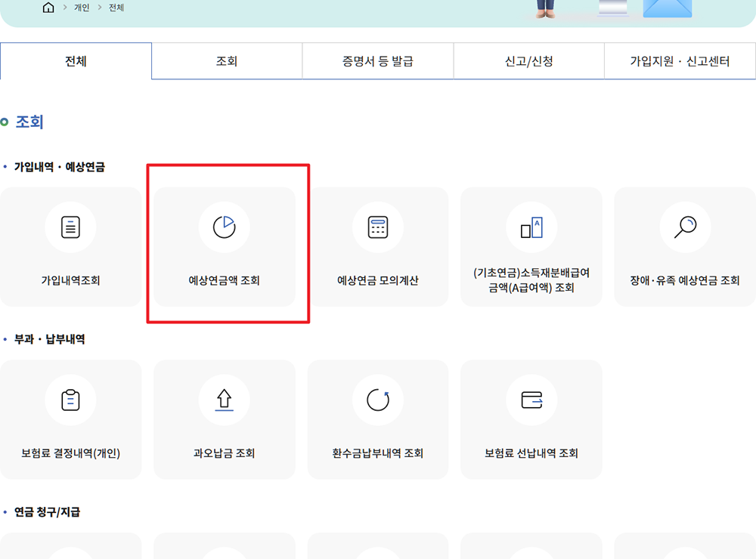Open 장애·유족 예상연금 조회

[x=685, y=247]
